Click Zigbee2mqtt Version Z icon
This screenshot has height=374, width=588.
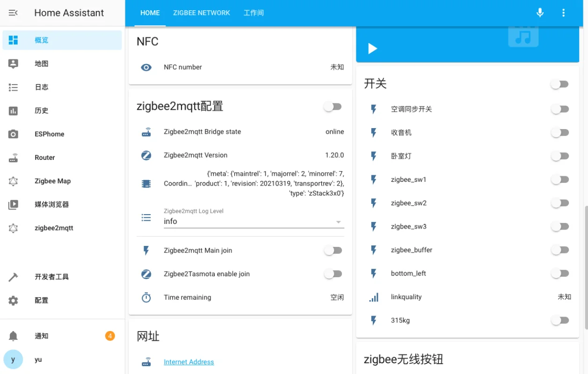(x=146, y=155)
